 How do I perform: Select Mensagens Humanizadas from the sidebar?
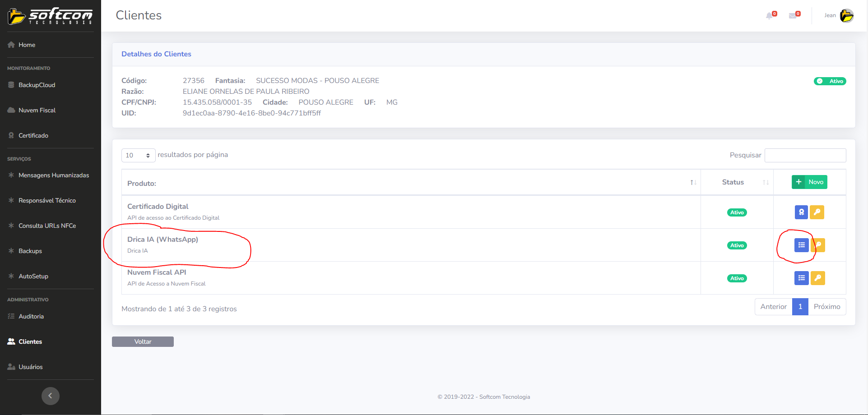pos(53,175)
